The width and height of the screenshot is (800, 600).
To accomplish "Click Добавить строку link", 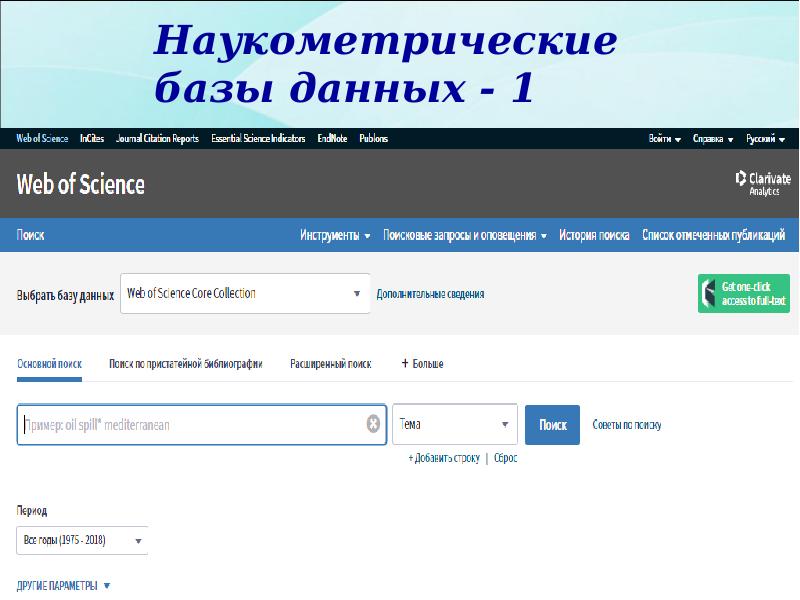I will (x=444, y=458).
